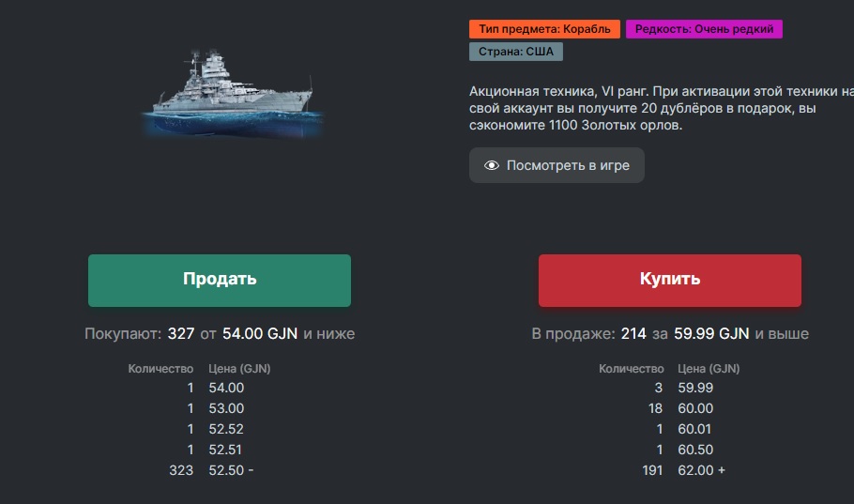
Task: Click the 62.00 + highest sell row
Action: [683, 470]
